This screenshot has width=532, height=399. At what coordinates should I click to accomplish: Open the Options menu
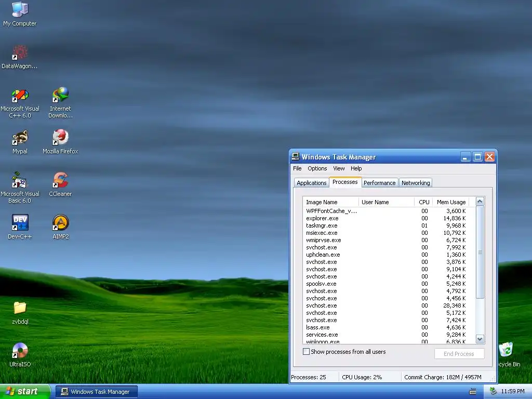click(x=317, y=168)
